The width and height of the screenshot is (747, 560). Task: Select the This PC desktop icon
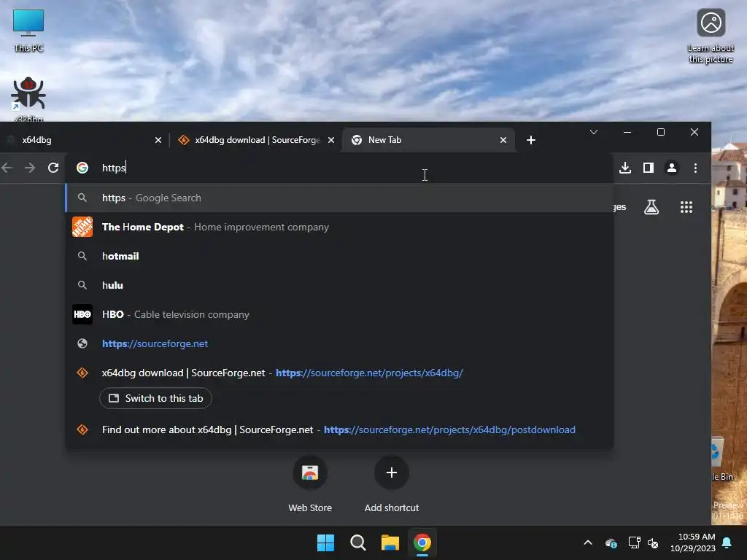point(28,30)
